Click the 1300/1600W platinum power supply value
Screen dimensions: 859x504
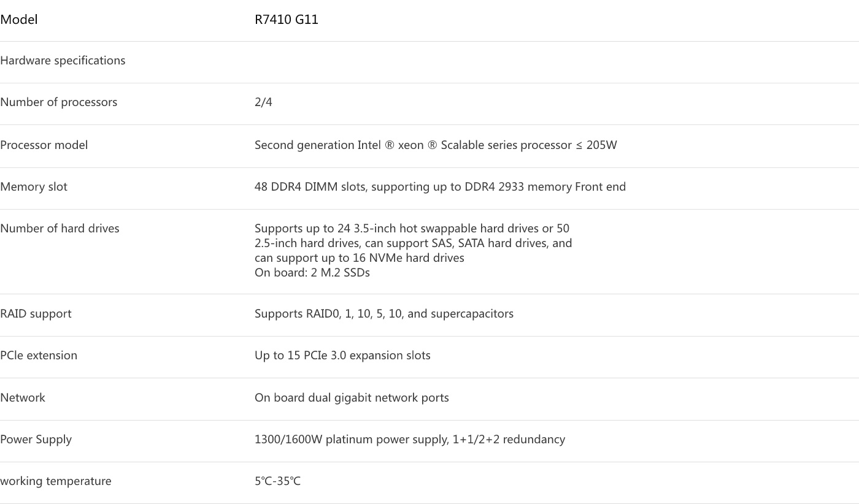pyautogui.click(x=410, y=440)
